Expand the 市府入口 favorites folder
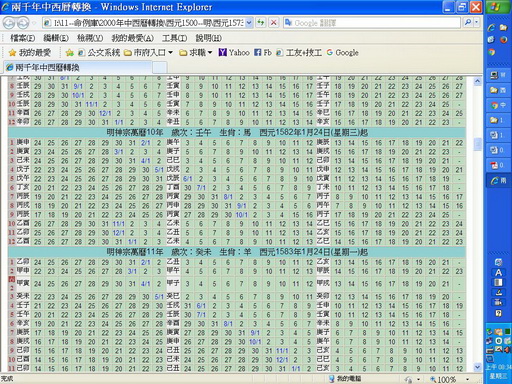 (x=148, y=52)
